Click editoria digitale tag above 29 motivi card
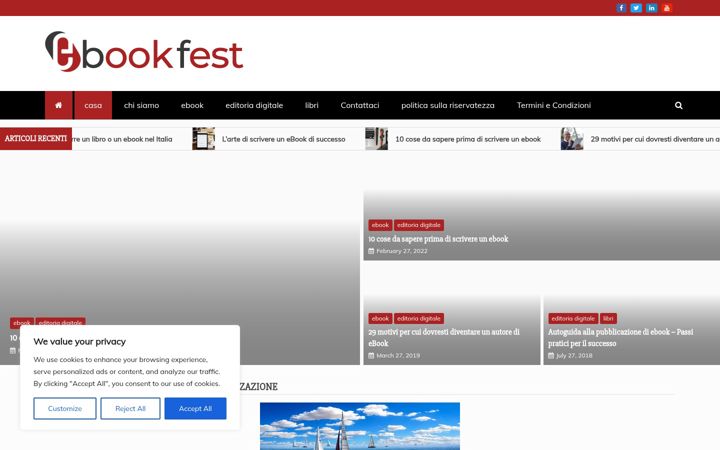720x450 pixels. tap(419, 318)
